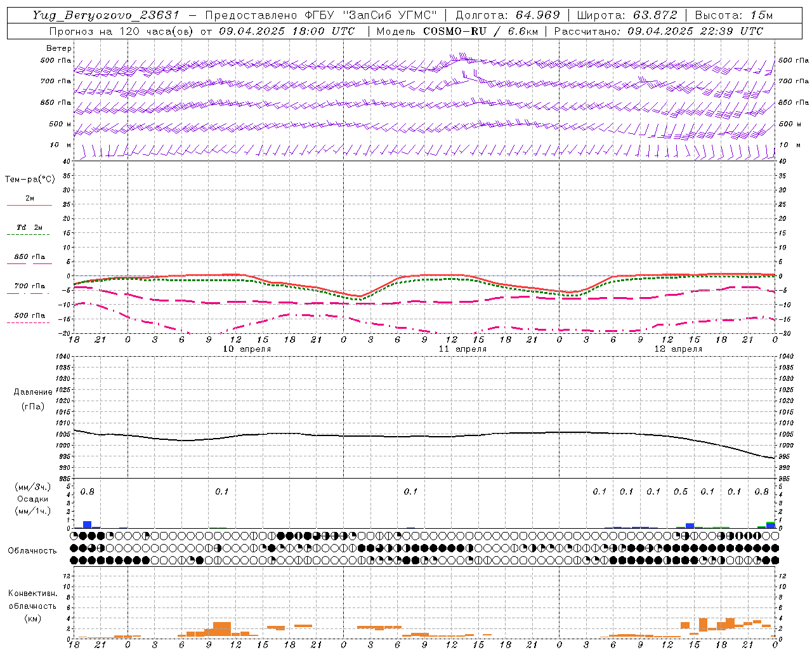Click the "Осадки" precipitation label
The width and height of the screenshot is (812, 650).
point(32,499)
